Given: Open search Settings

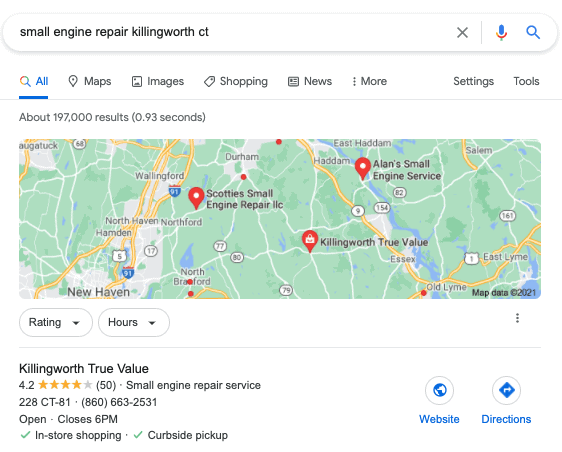Looking at the screenshot, I should 473,81.
